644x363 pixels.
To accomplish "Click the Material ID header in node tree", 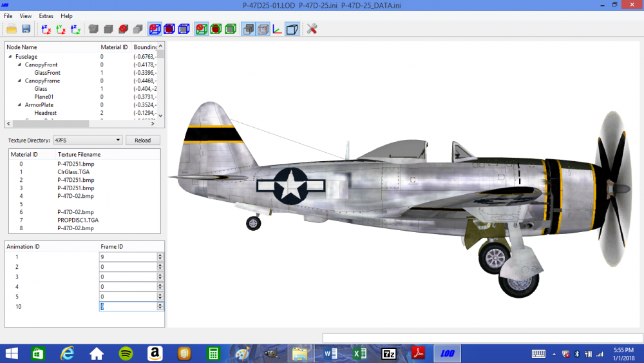I will (x=114, y=47).
